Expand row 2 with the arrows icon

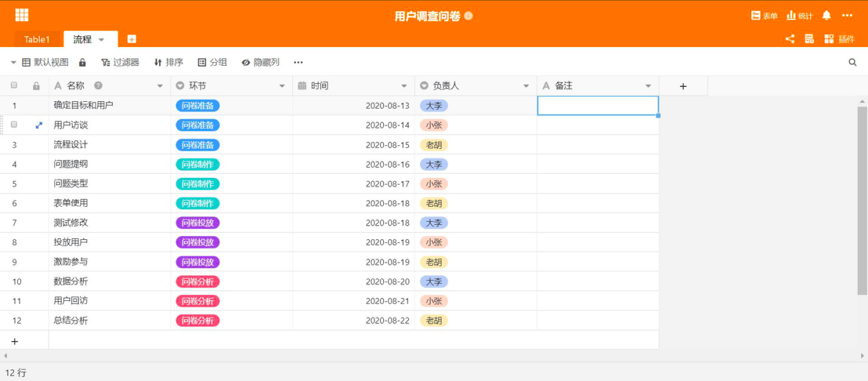coord(39,125)
